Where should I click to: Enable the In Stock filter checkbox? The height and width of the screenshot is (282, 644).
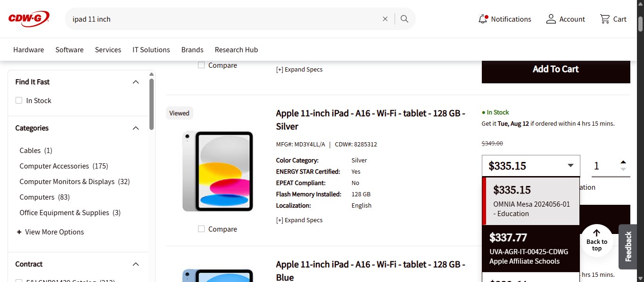tap(18, 100)
